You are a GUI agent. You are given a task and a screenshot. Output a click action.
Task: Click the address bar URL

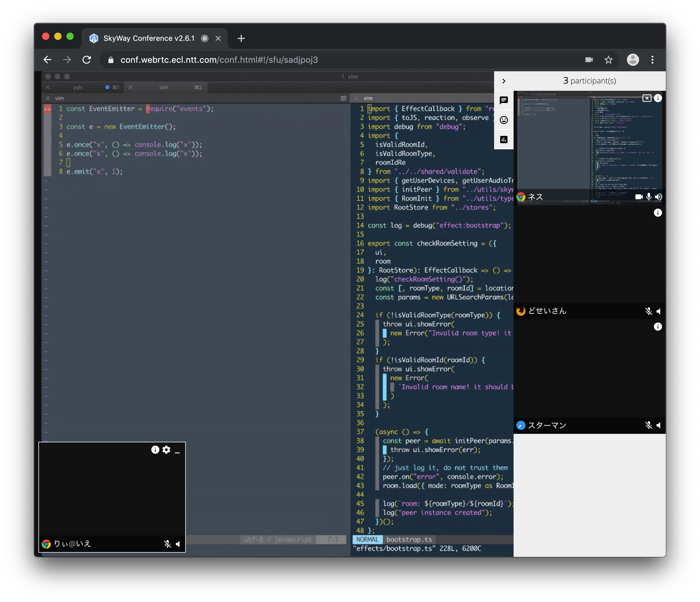pyautogui.click(x=219, y=60)
